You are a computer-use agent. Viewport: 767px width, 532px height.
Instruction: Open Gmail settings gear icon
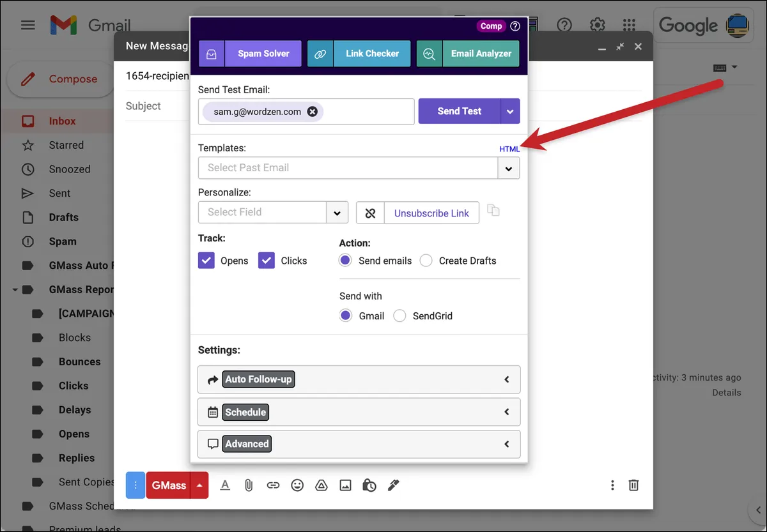coord(598,25)
